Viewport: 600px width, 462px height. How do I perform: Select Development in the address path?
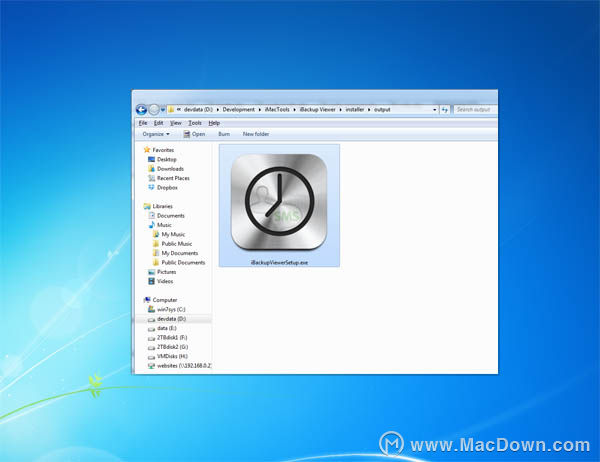(x=238, y=109)
